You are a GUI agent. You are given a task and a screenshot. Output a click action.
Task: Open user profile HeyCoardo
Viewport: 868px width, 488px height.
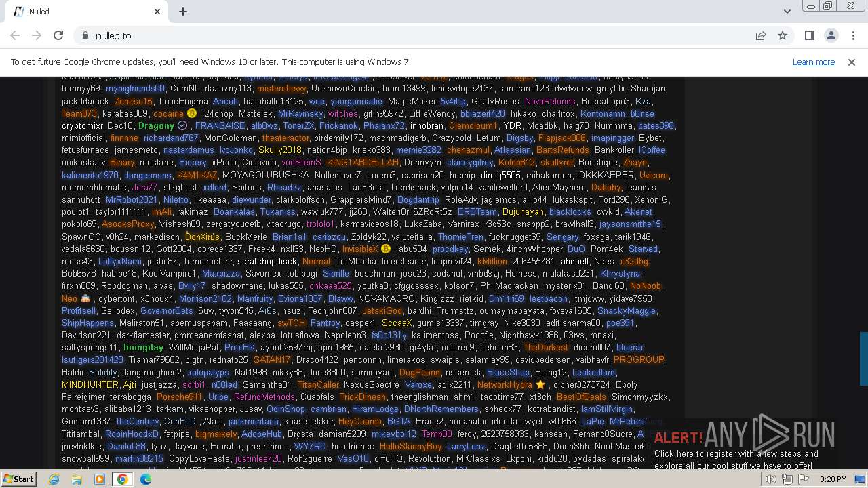(359, 422)
